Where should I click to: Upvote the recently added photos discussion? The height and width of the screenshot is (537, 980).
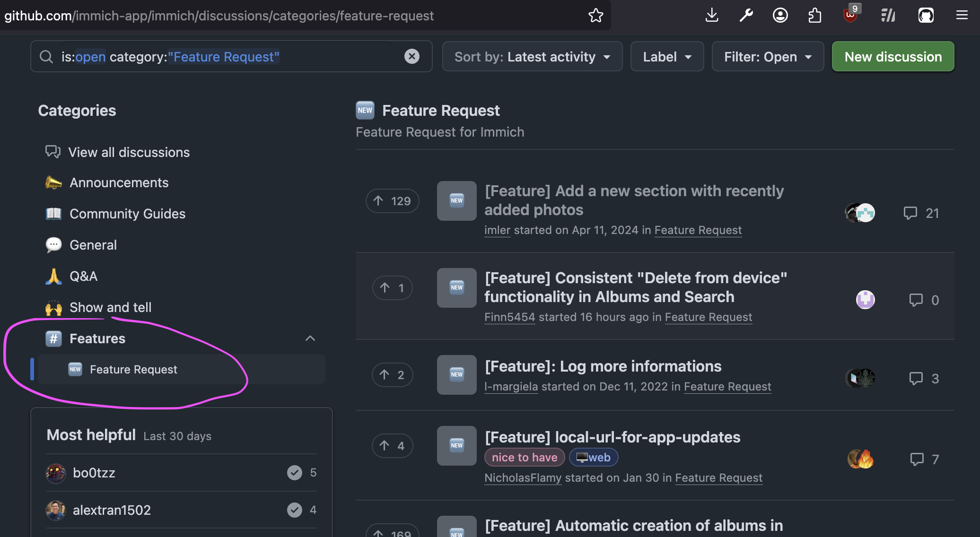tap(392, 201)
